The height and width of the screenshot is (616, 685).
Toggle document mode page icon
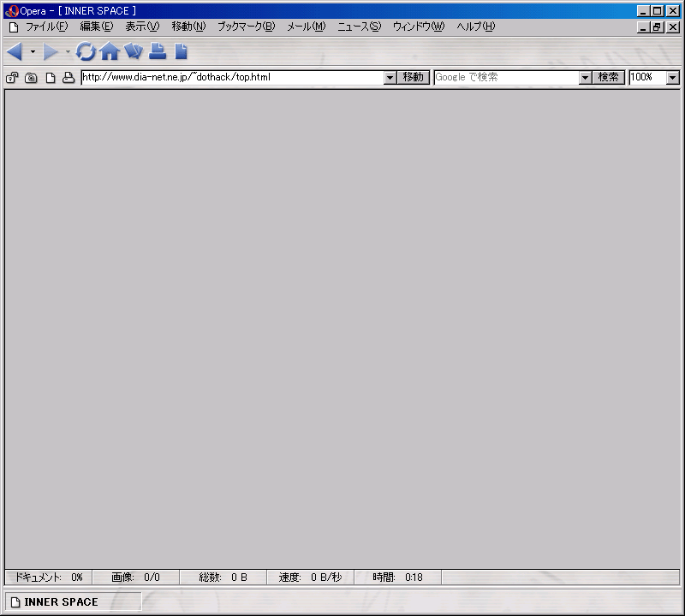coord(51,78)
